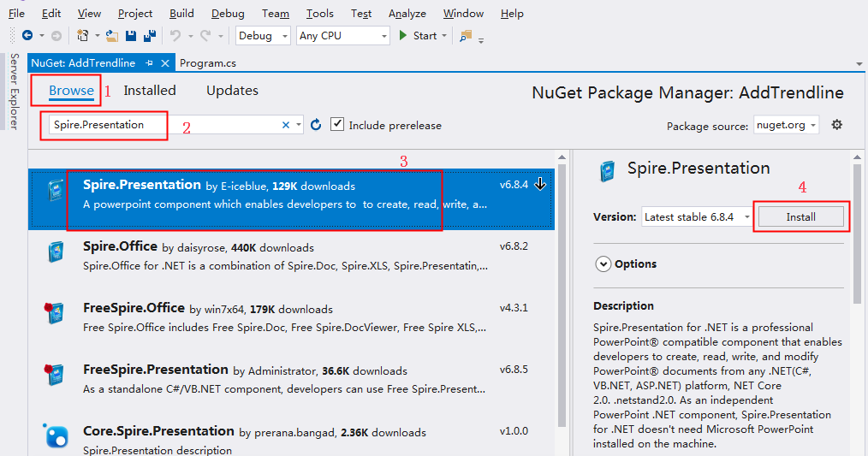Open the Version Latest stable dropdown
Screen dimensions: 868x456
coord(697,217)
